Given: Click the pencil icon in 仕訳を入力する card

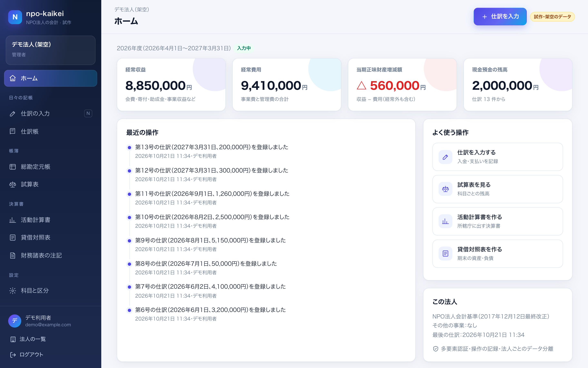Looking at the screenshot, I should coord(445,157).
